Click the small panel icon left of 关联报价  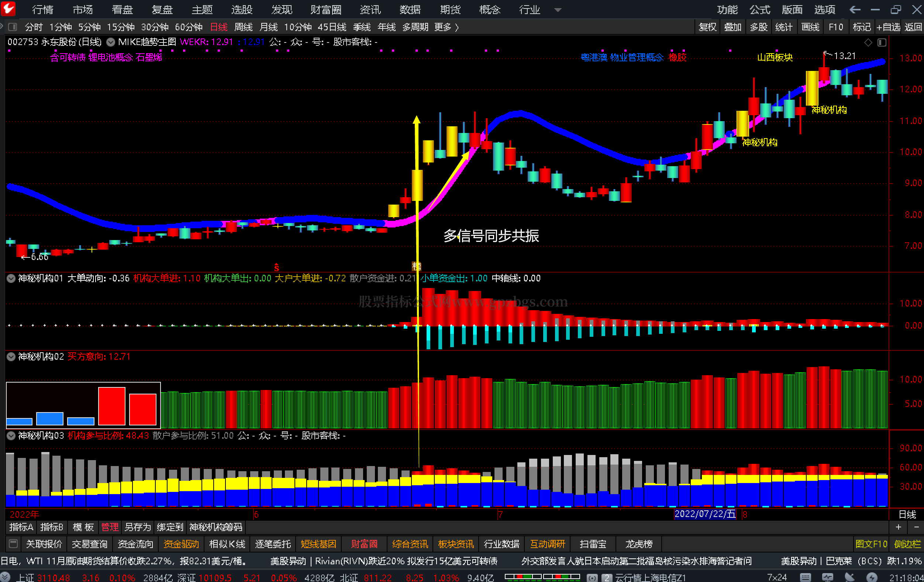13,544
